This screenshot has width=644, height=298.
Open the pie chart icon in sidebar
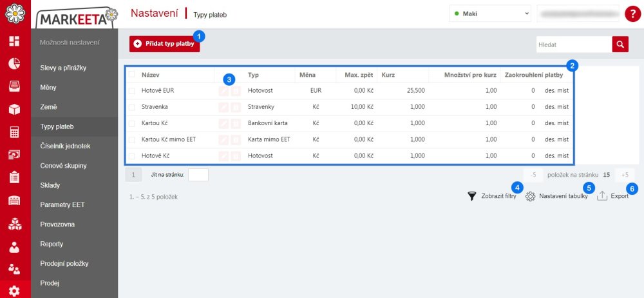(14, 63)
